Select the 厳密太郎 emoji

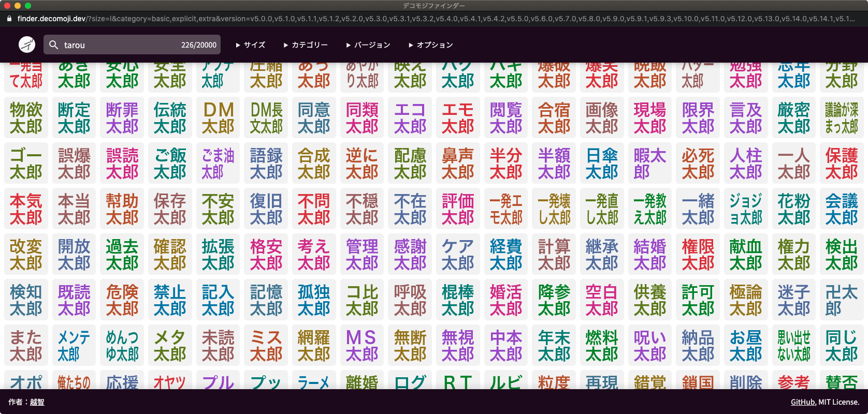click(794, 118)
